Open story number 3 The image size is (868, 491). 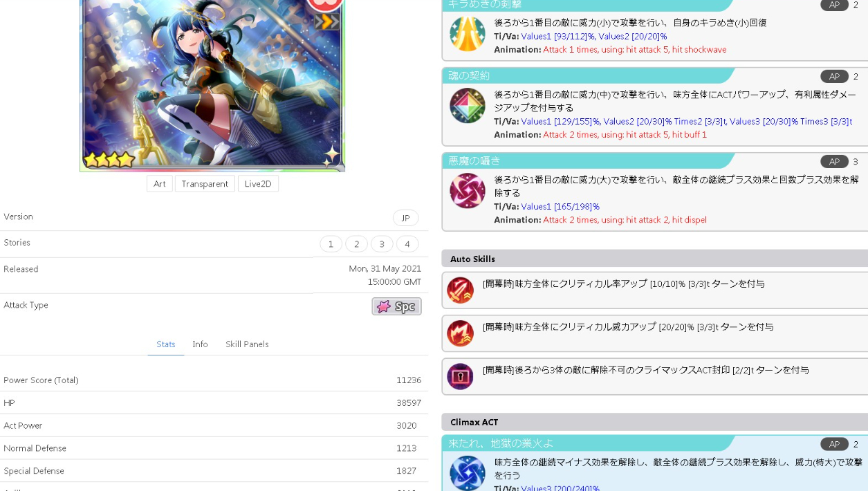[x=382, y=244]
